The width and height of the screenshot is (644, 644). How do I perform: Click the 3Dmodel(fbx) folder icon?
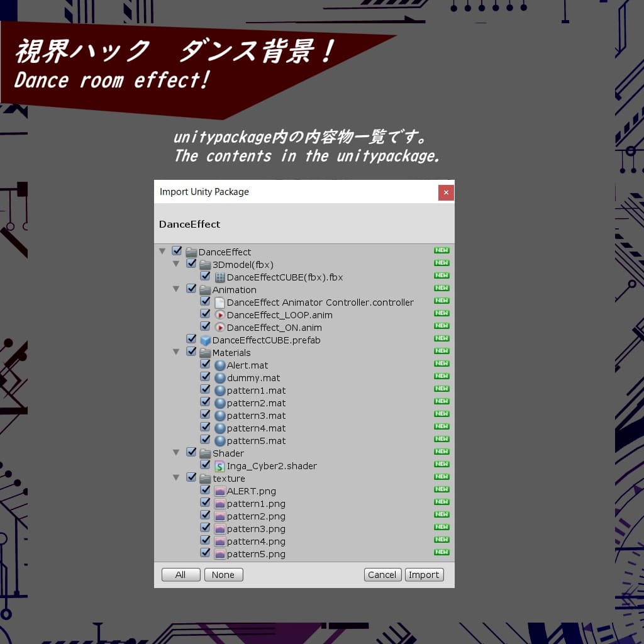[205, 265]
